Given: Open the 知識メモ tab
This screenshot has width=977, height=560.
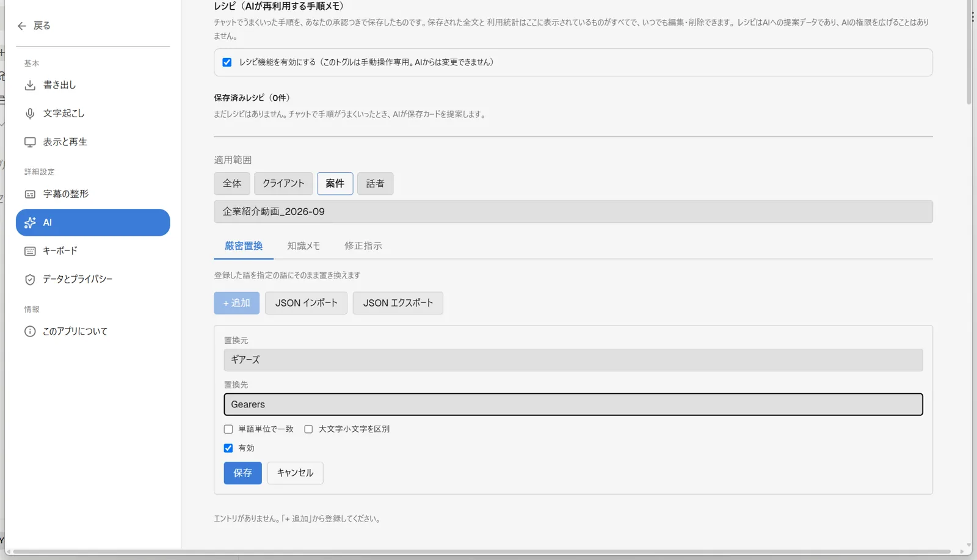Looking at the screenshot, I should click(x=303, y=246).
